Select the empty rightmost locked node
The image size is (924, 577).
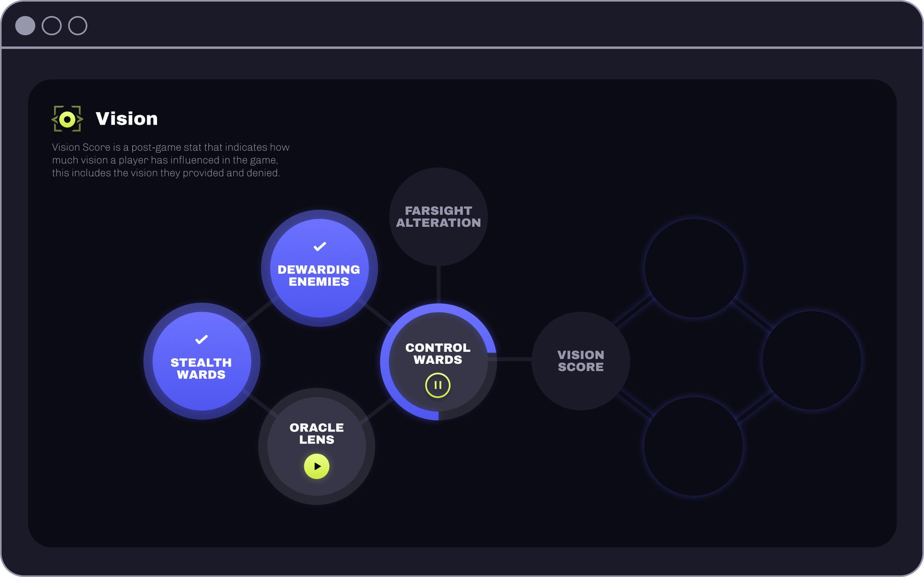(812, 361)
